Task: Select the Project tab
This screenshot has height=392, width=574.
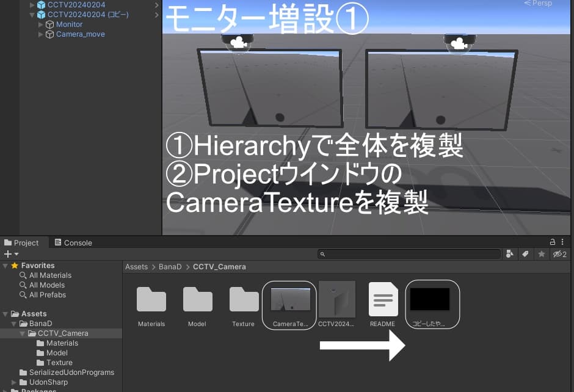Action: tap(23, 242)
